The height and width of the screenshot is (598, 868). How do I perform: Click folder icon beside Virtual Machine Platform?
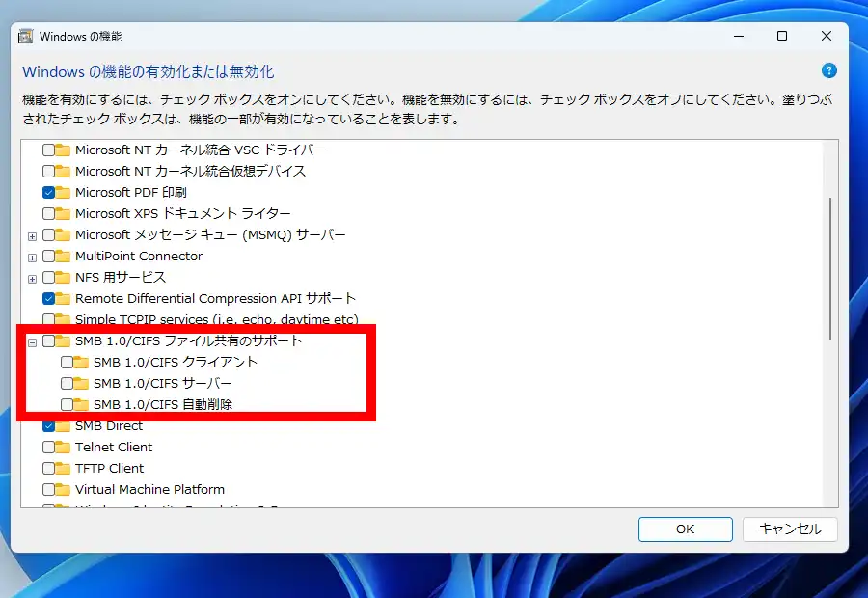pyautogui.click(x=63, y=489)
